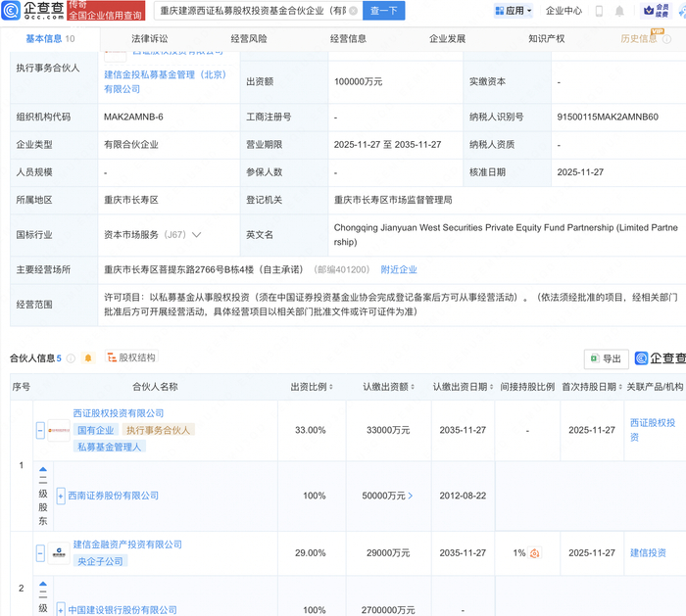Click the orange indirect shareholding icon beside 1%
Screen dimensions: 686x616
click(x=535, y=554)
